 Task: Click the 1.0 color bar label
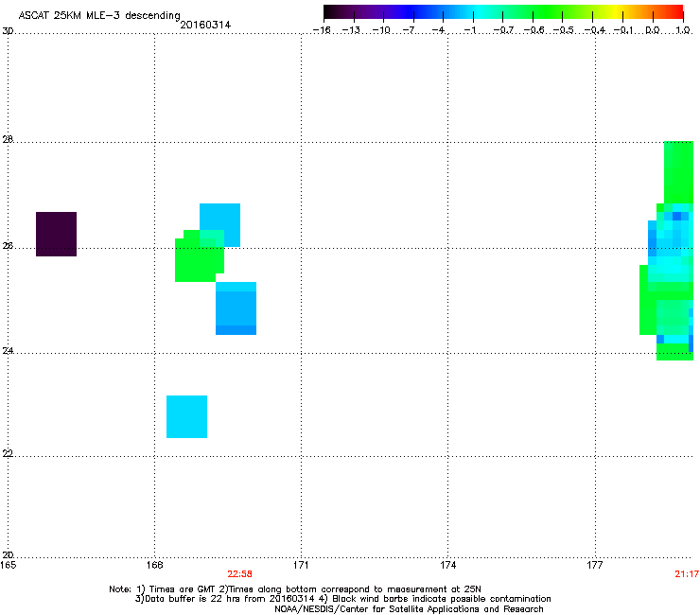[x=683, y=30]
